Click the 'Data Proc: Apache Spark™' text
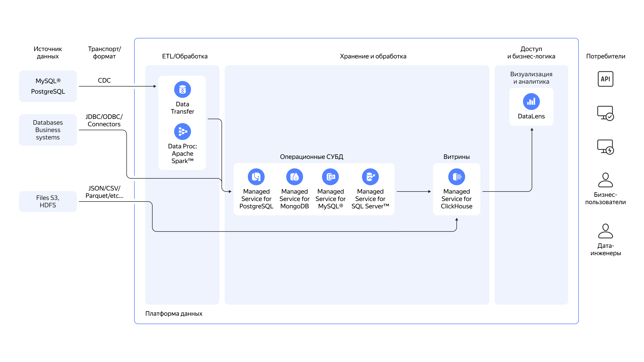The image size is (644, 362). [183, 154]
